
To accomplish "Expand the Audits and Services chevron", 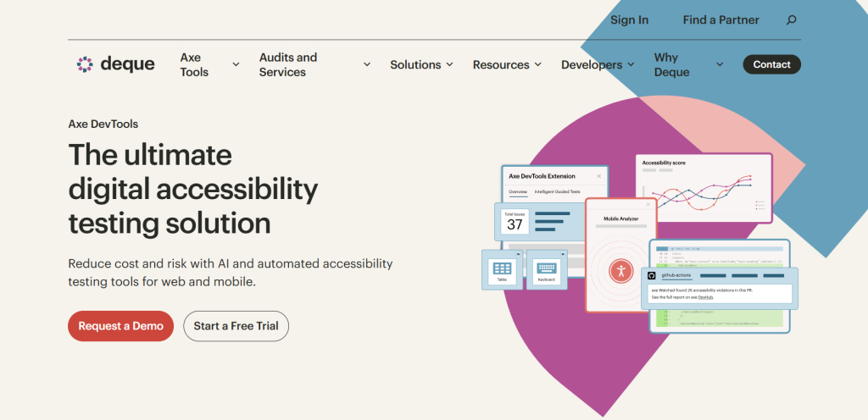I will click(366, 64).
